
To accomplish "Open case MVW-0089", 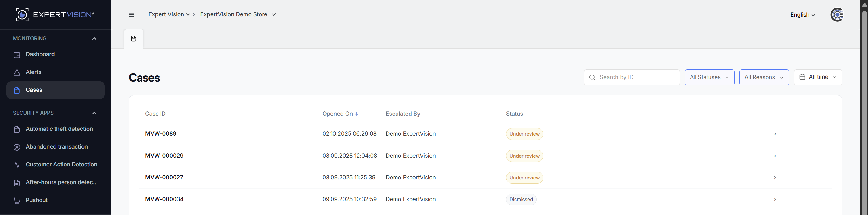I will (161, 134).
